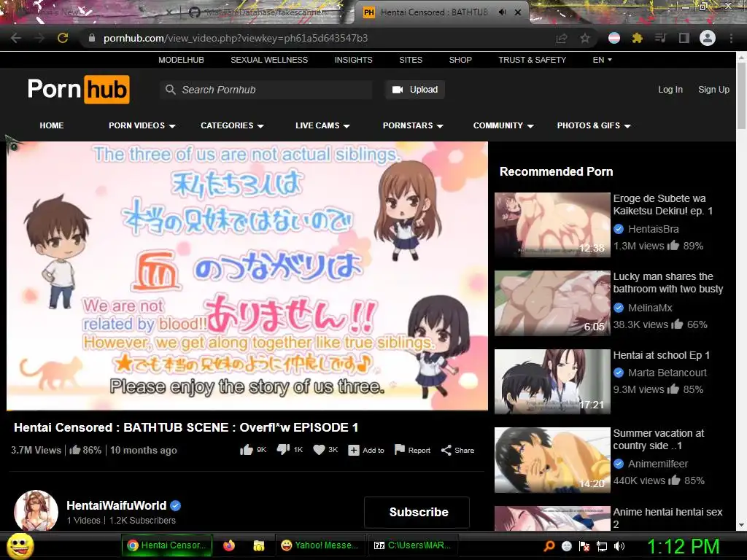Open the Extensions puzzle-piece menu
747x560 pixels.
(638, 38)
